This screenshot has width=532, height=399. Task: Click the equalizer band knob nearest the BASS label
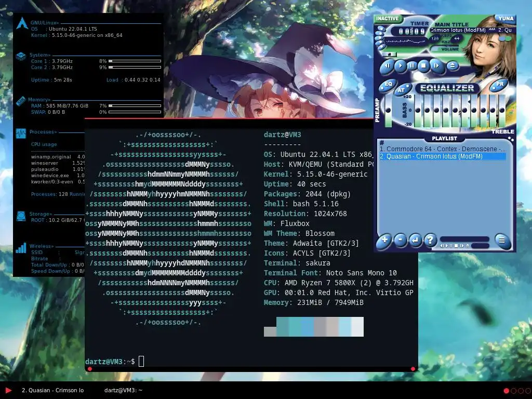click(x=418, y=110)
